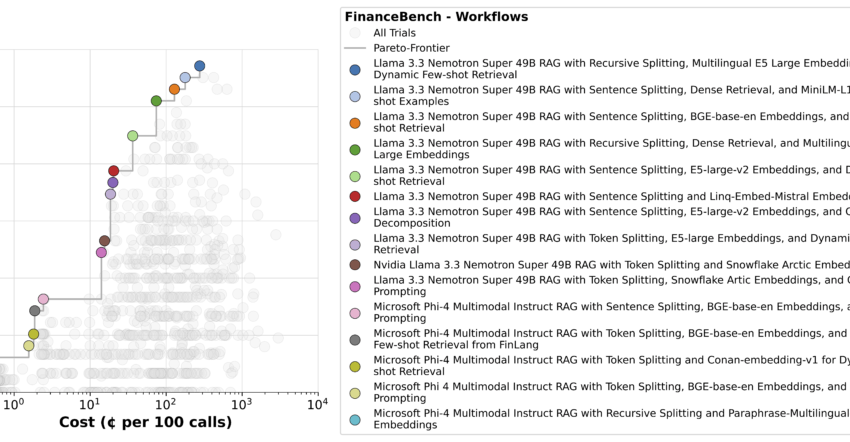Click the light blue Pareto point on the chart

(x=185, y=78)
